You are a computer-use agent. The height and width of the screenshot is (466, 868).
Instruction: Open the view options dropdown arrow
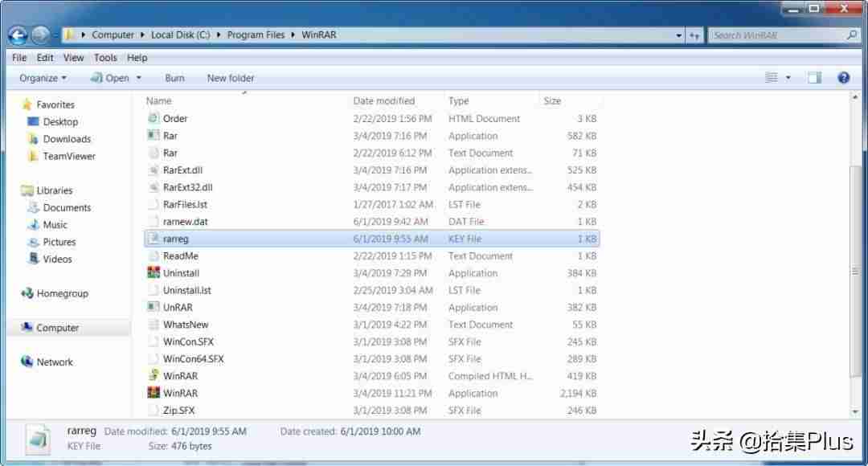click(x=788, y=78)
